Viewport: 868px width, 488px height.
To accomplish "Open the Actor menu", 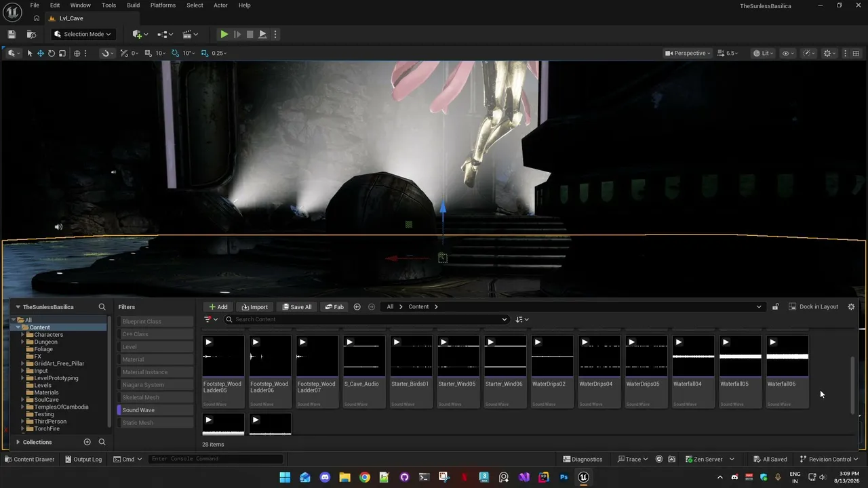I will coord(220,5).
